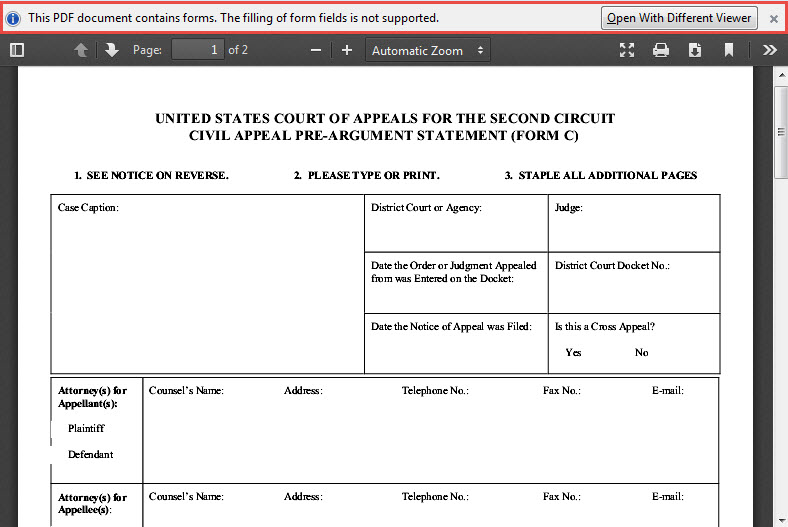This screenshot has height=527, width=788.
Task: Click the page number field
Action: (x=197, y=50)
